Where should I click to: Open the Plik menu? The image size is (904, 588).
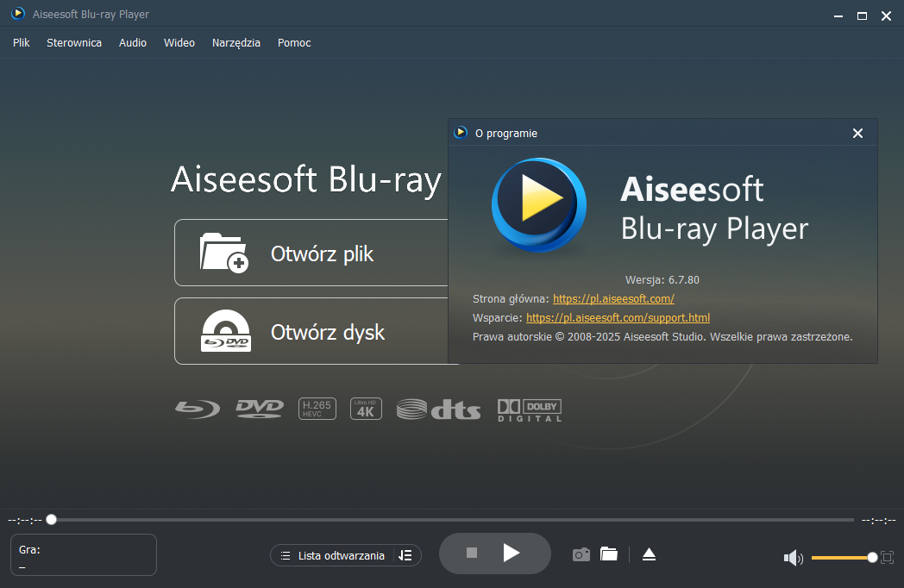[22, 42]
